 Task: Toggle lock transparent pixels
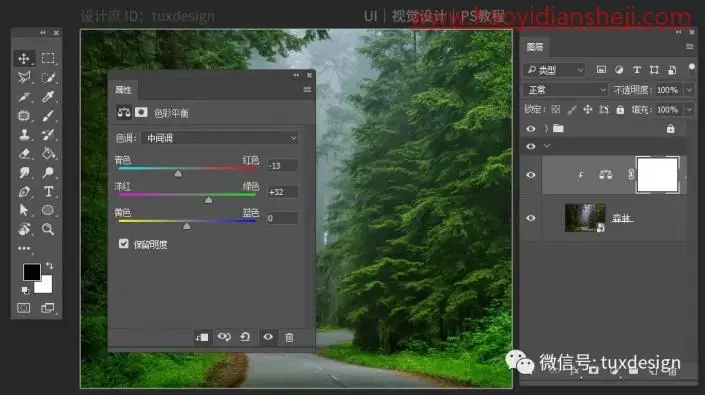click(556, 109)
